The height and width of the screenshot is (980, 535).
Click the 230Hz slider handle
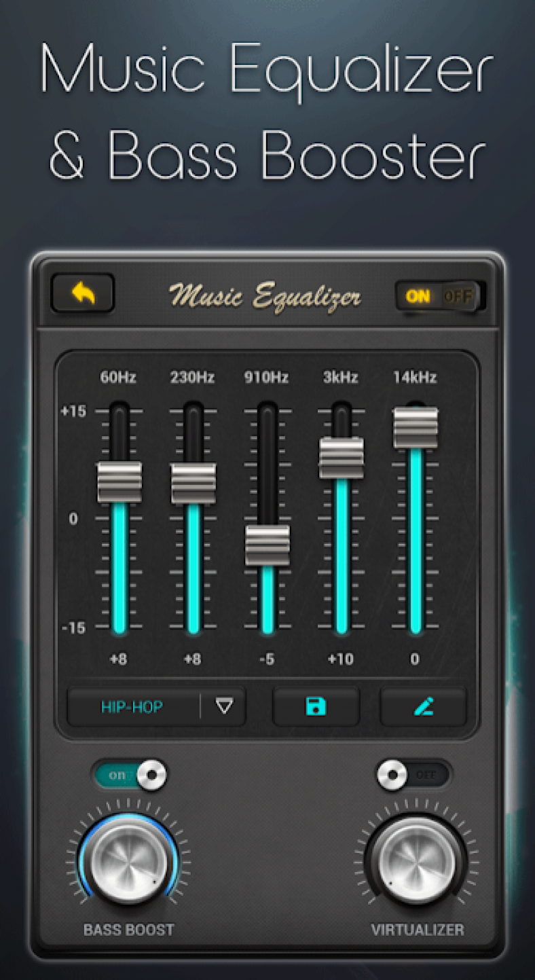(193, 483)
